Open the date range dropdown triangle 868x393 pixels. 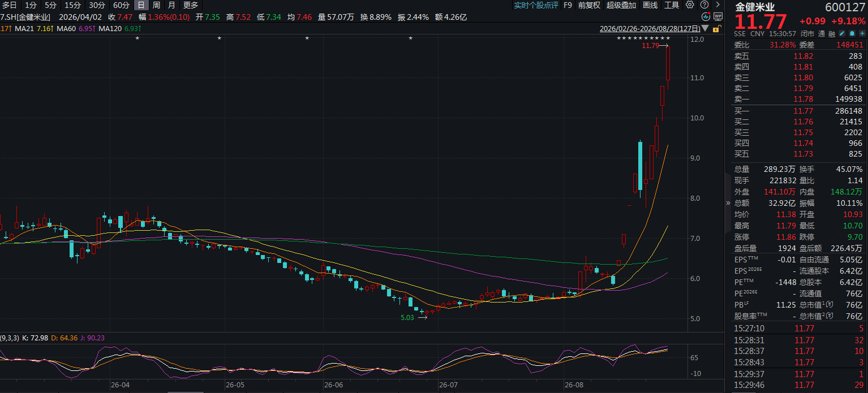pos(705,28)
